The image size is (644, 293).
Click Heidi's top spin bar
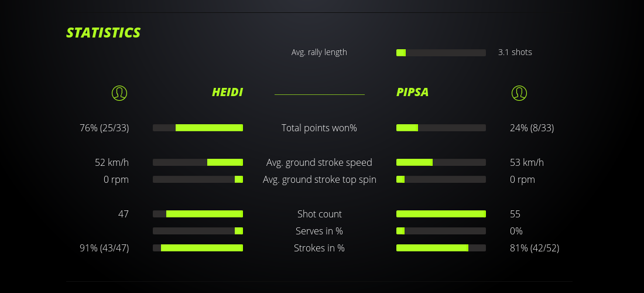pos(198,179)
